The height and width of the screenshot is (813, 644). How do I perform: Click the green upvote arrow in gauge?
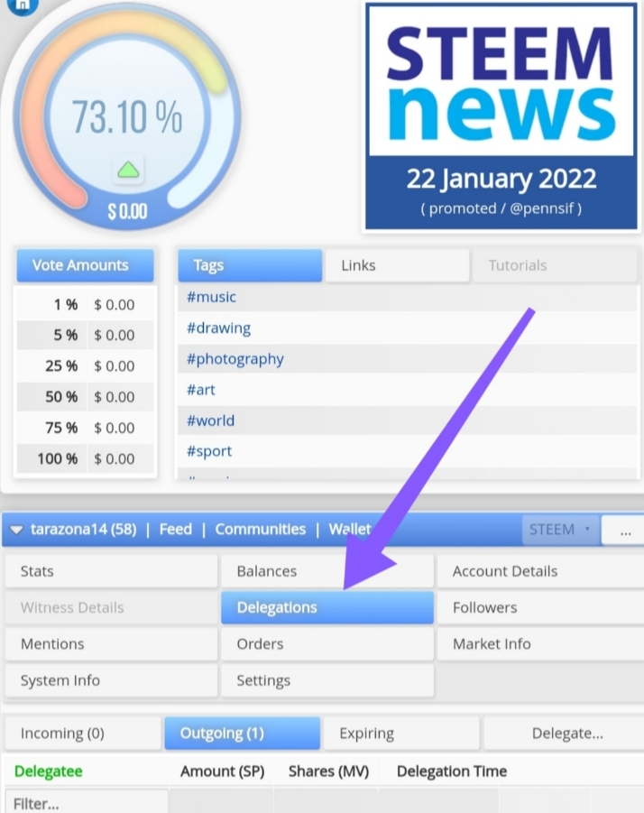128,170
